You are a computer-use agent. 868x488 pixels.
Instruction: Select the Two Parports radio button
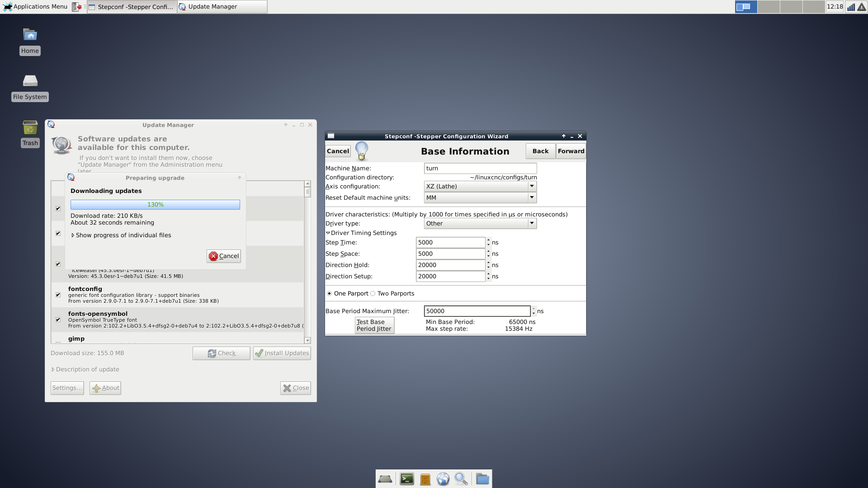pos(373,294)
